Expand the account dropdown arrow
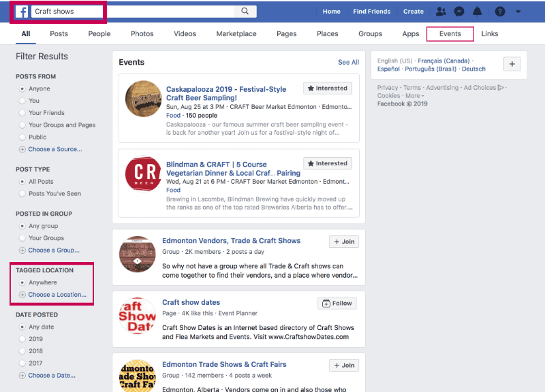This screenshot has height=392, width=545. pyautogui.click(x=518, y=12)
